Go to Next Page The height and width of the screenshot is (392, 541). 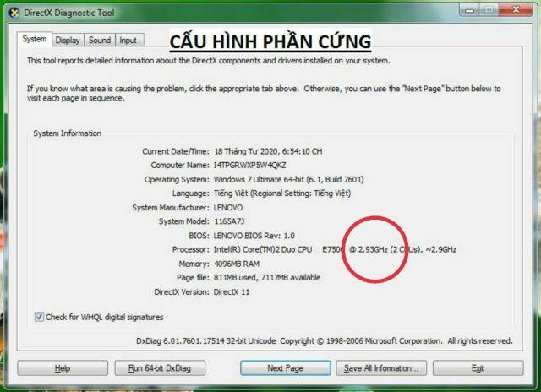286,368
